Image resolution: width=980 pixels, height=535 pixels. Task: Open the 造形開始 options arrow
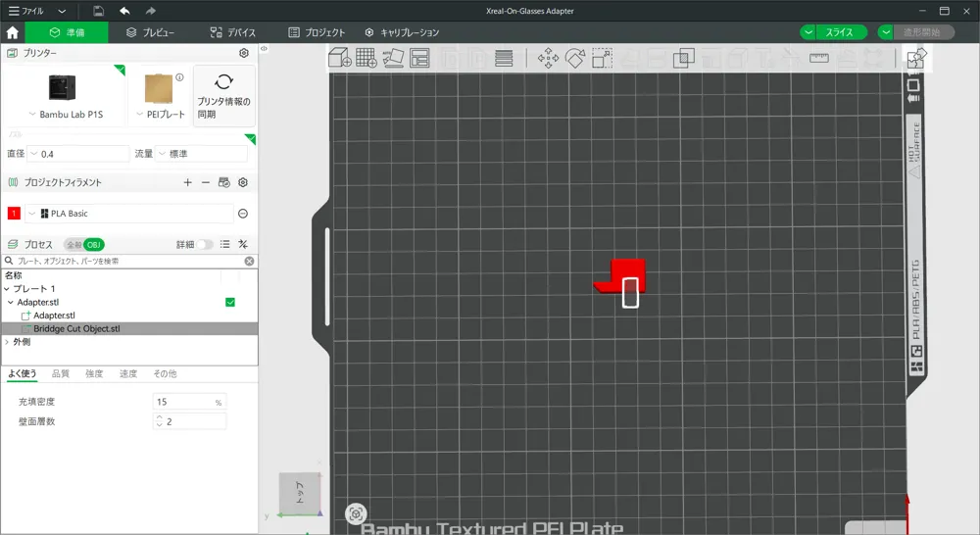pyautogui.click(x=886, y=32)
